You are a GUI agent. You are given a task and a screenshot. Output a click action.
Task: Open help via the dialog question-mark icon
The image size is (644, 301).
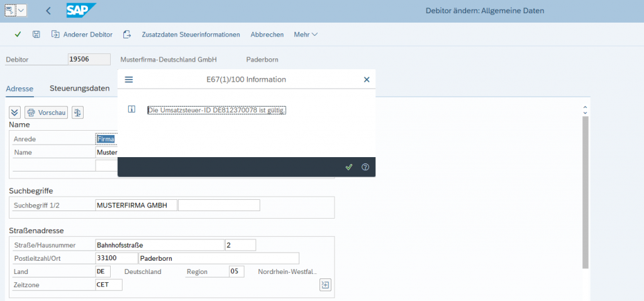365,167
